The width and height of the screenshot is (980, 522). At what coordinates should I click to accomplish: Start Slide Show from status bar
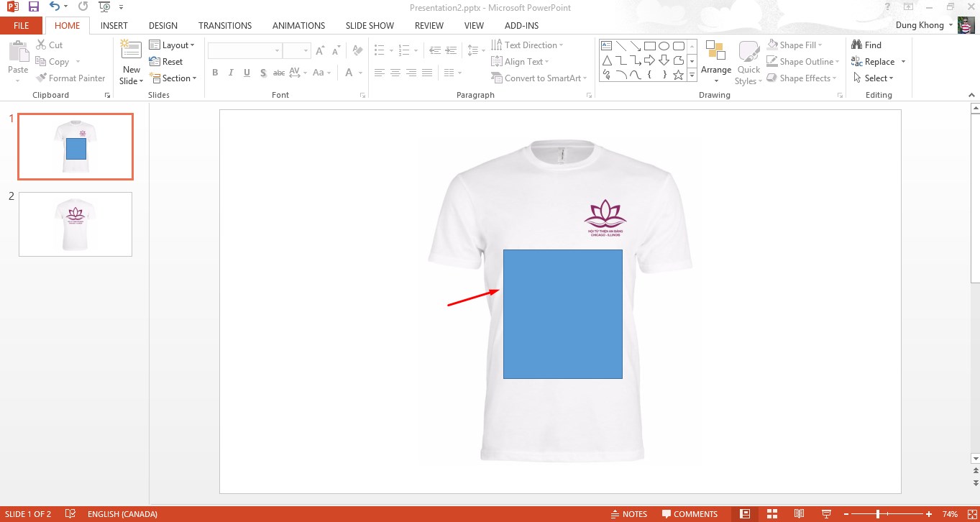pyautogui.click(x=825, y=514)
